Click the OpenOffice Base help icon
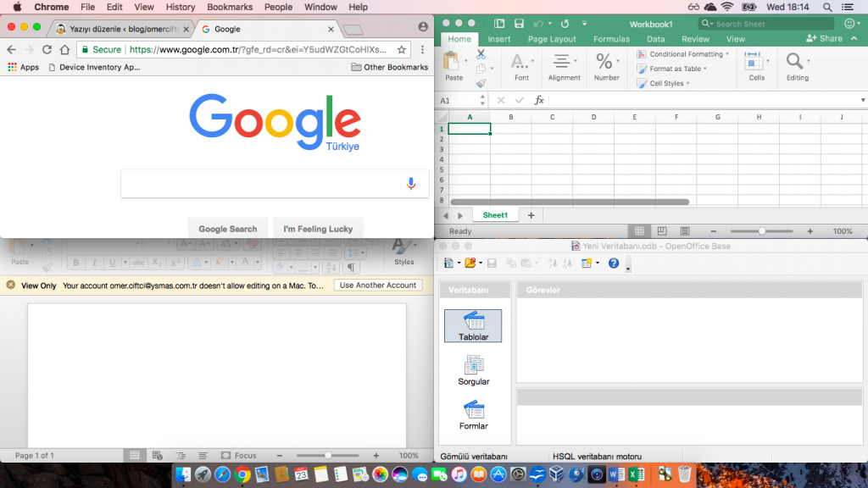Screen dimensions: 868x488 click(x=614, y=263)
